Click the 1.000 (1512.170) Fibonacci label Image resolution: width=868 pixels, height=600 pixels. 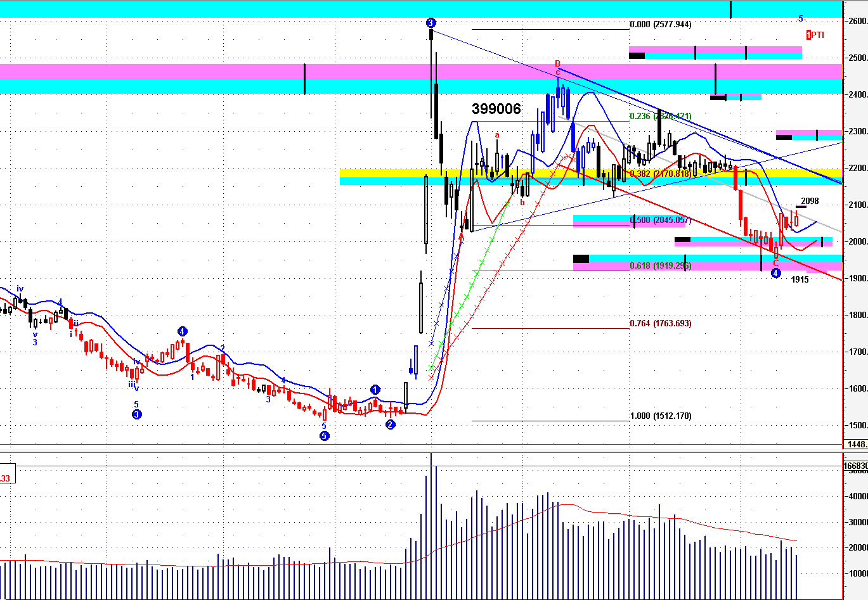(x=660, y=416)
